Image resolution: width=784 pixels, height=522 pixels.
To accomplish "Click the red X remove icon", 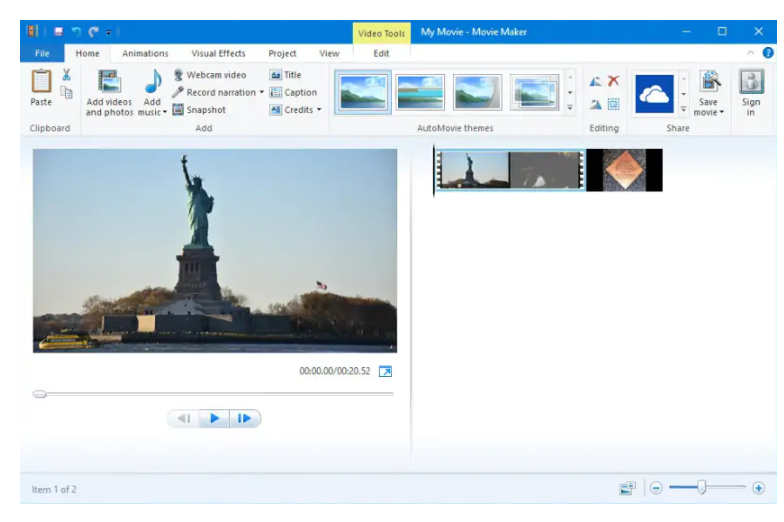I will click(614, 81).
